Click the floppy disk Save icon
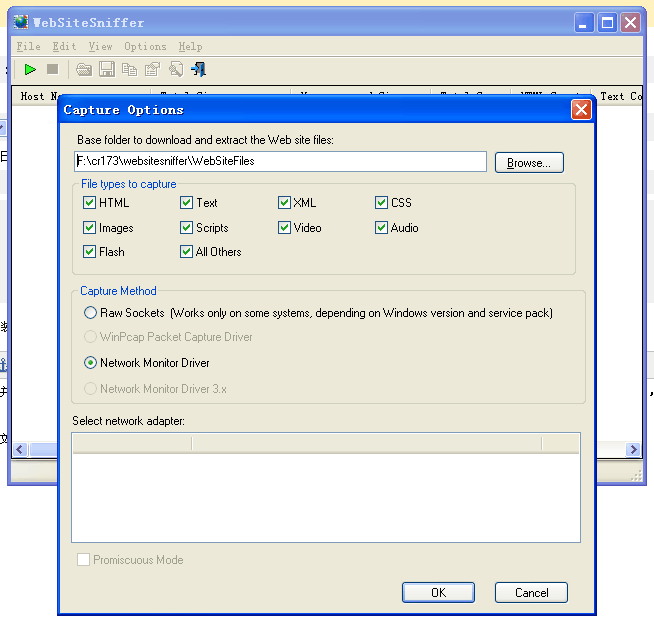Image resolution: width=654 pixels, height=619 pixels. 106,69
